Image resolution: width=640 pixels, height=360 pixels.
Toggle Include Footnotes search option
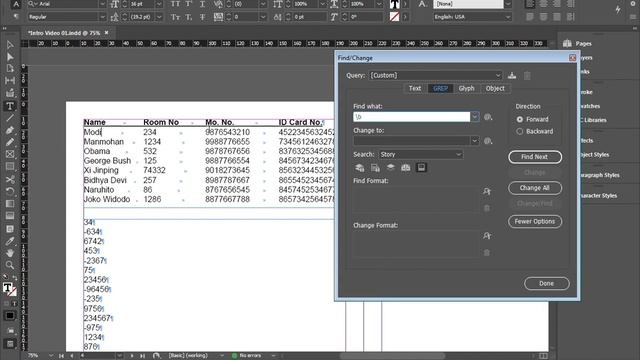[x=421, y=168]
